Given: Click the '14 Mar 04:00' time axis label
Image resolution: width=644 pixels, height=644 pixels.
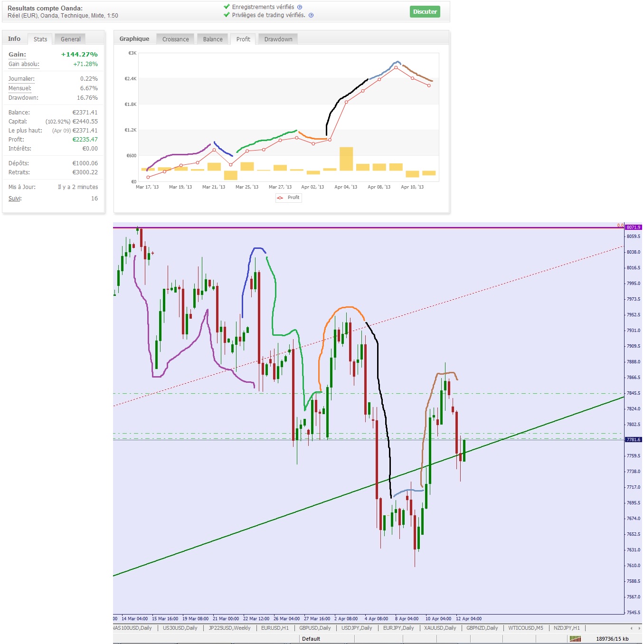Looking at the screenshot, I should coord(134,619).
